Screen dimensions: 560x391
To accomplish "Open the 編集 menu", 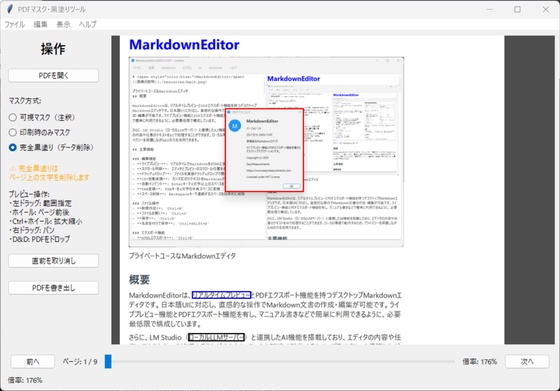I will pos(40,25).
